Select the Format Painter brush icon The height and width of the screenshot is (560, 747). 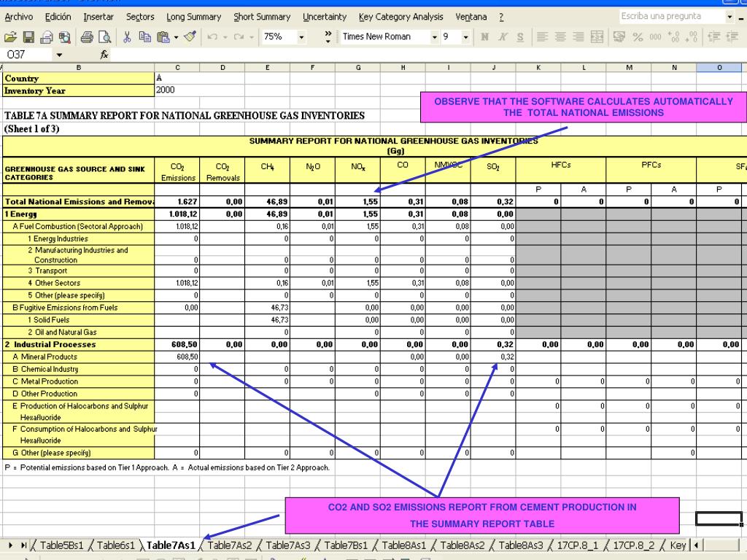[x=190, y=36]
